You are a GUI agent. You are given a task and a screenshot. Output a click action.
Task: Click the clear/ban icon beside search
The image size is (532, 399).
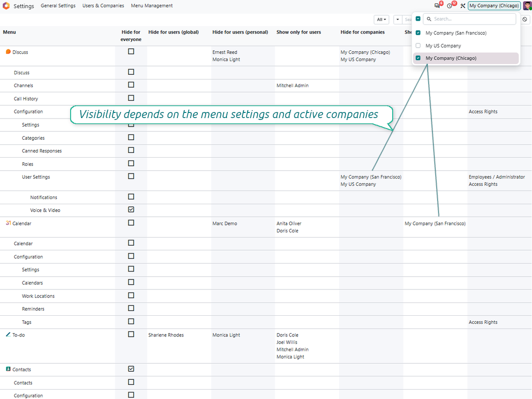524,19
